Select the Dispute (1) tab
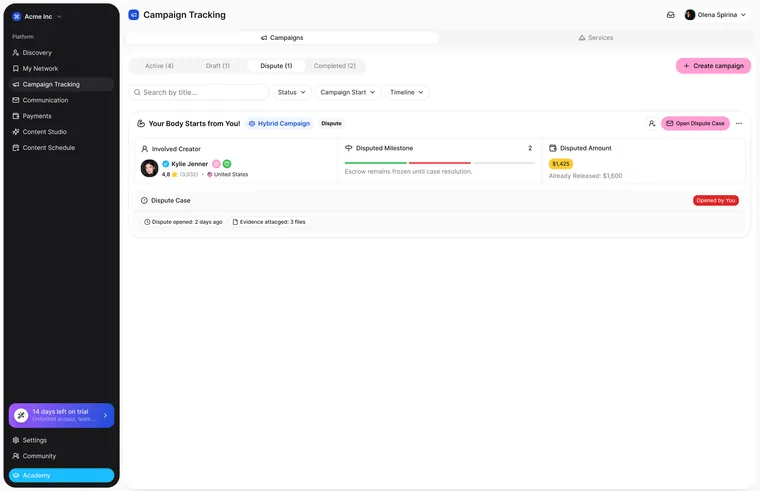This screenshot has height=491, width=760. (x=276, y=66)
